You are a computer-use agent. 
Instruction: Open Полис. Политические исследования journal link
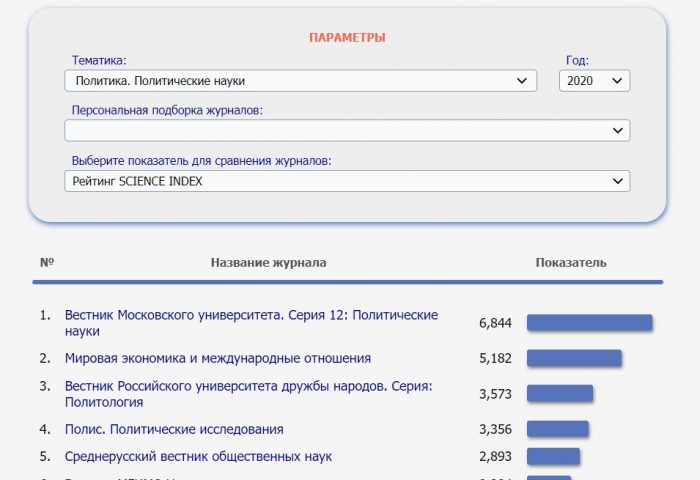point(174,429)
